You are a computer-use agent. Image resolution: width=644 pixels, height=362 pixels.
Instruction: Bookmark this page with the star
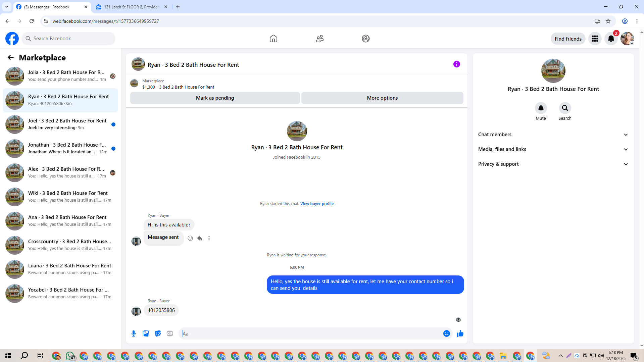pyautogui.click(x=608, y=21)
